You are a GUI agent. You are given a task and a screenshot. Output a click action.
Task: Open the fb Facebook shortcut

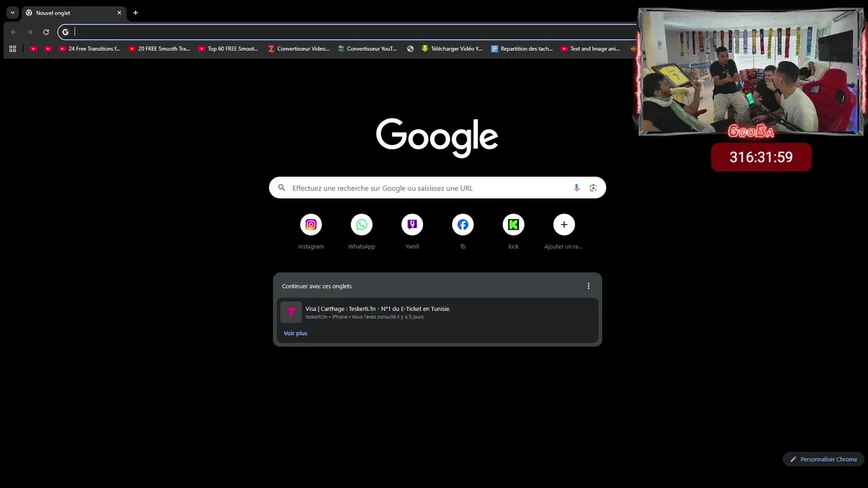462,232
